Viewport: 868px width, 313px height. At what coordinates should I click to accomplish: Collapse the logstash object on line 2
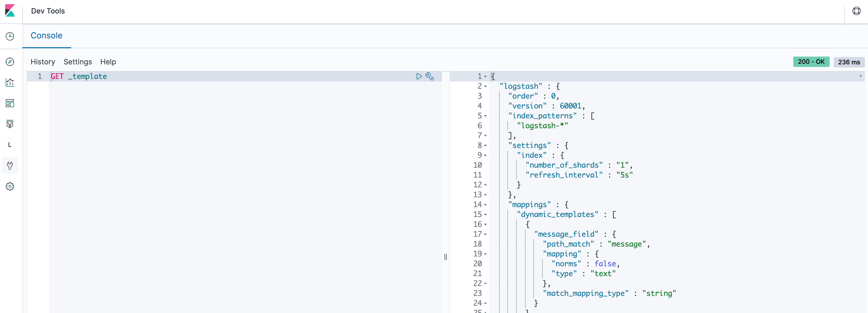tap(485, 86)
